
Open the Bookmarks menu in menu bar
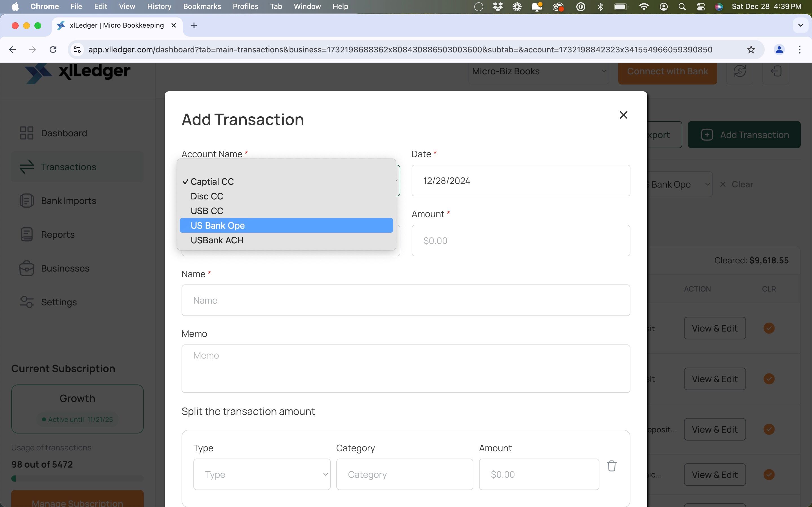(x=202, y=6)
